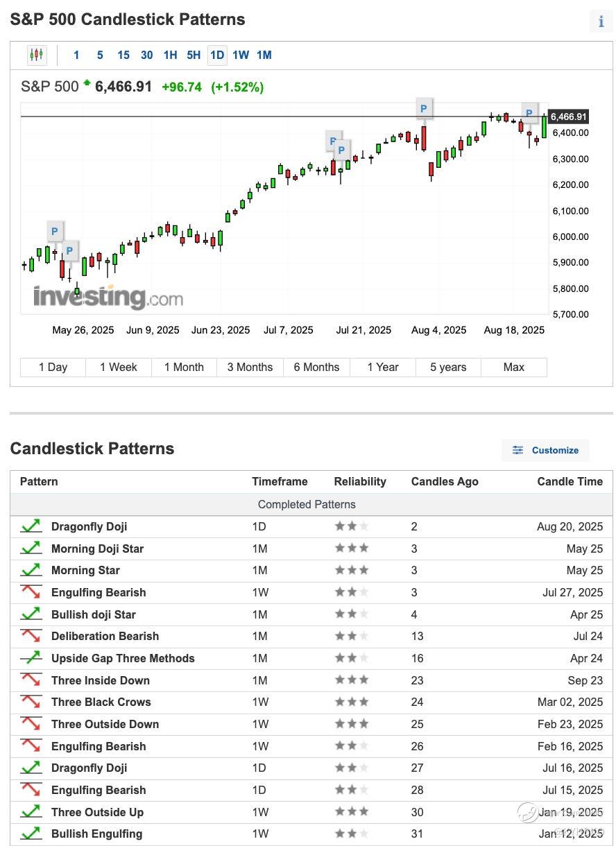
Task: Select the 5 minute interval
Action: [100, 55]
